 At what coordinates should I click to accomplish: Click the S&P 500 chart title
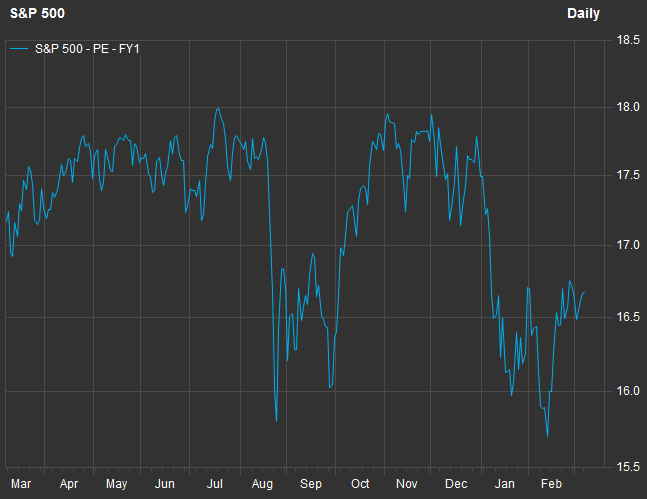pyautogui.click(x=37, y=13)
